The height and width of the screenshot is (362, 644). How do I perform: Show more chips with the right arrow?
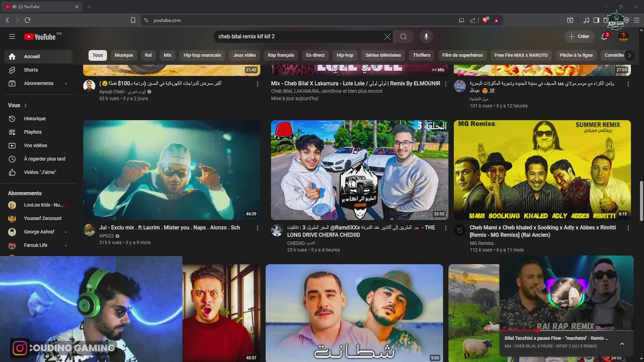(629, 55)
